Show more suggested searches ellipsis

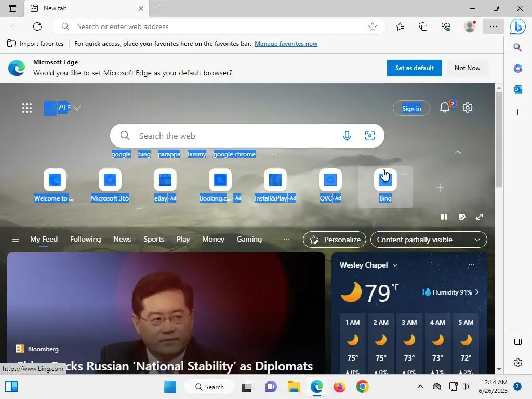tap(272, 154)
